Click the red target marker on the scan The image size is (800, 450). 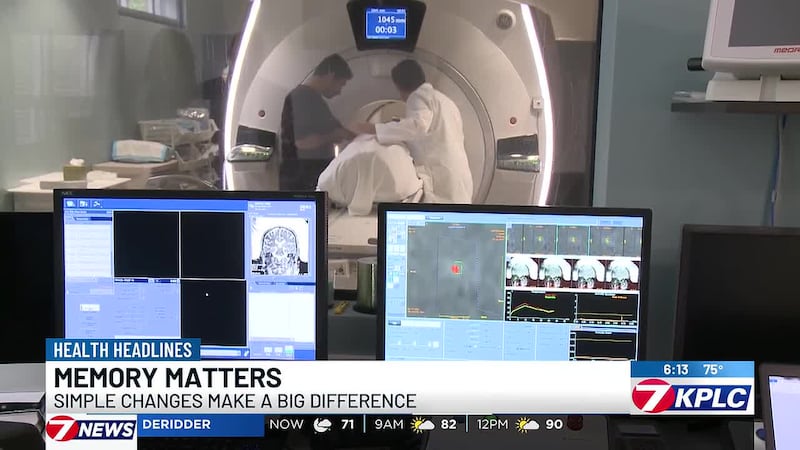click(455, 268)
